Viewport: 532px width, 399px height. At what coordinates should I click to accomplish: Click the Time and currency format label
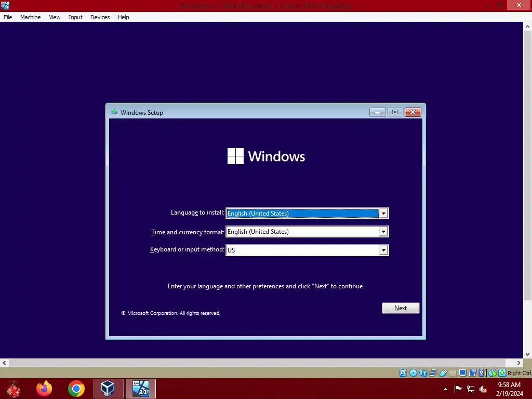click(188, 232)
